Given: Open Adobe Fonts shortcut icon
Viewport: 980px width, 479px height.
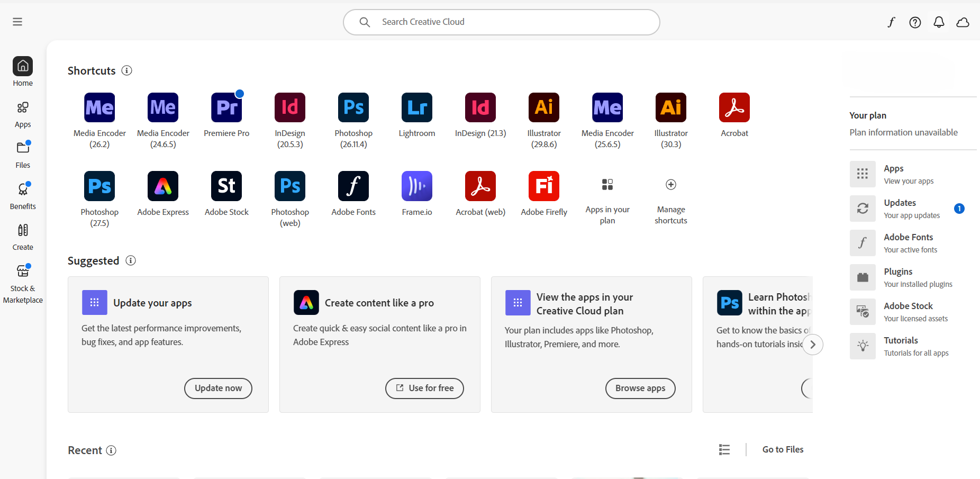Looking at the screenshot, I should coord(353,186).
